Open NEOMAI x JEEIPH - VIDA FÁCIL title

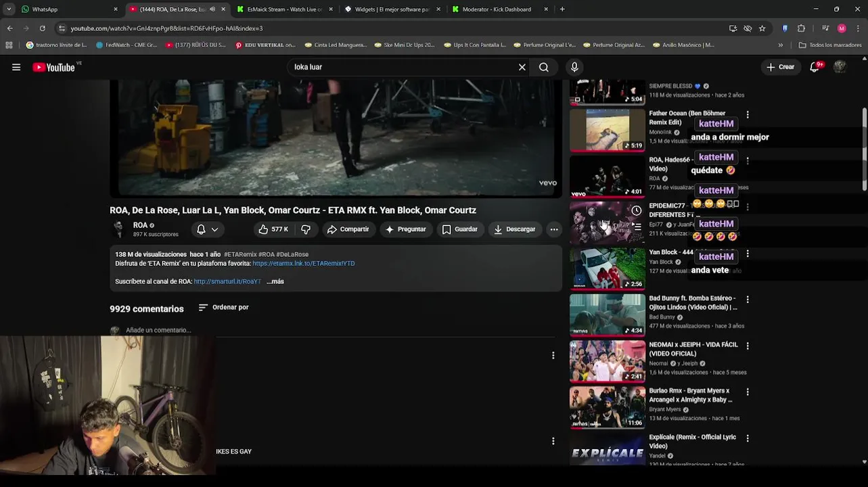(693, 349)
